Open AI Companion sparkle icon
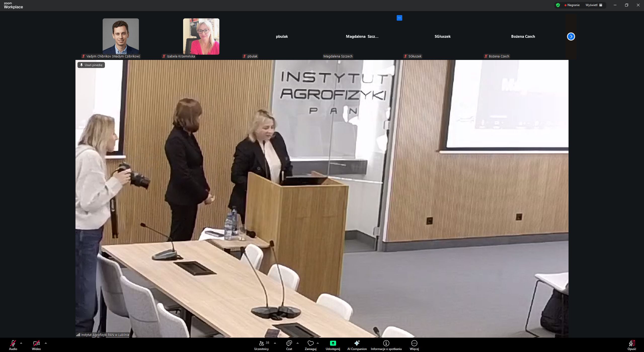The image size is (644, 352). [357, 343]
